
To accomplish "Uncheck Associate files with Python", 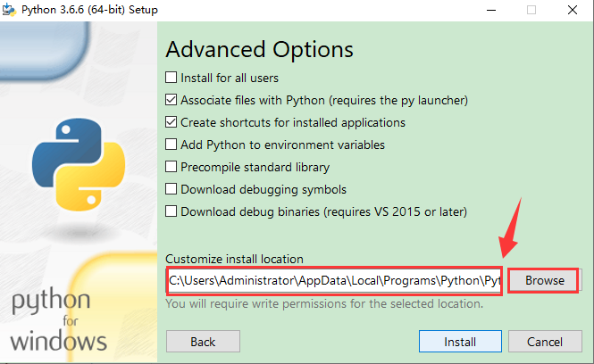I will (171, 100).
